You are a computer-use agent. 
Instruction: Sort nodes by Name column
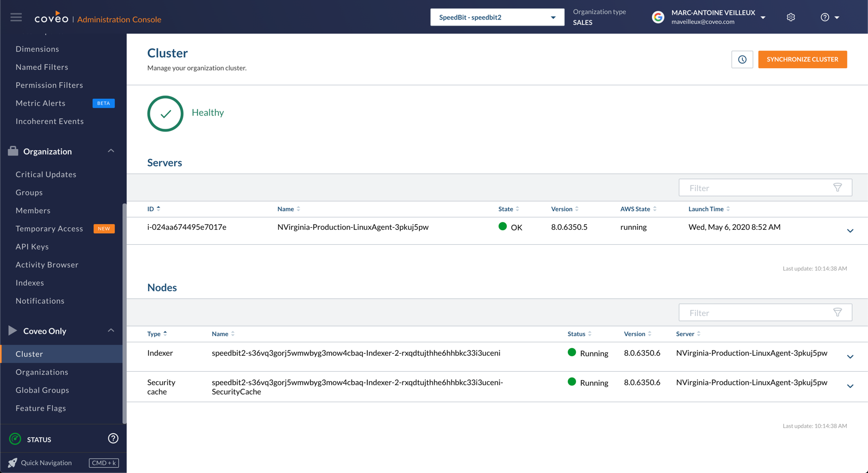tap(223, 334)
